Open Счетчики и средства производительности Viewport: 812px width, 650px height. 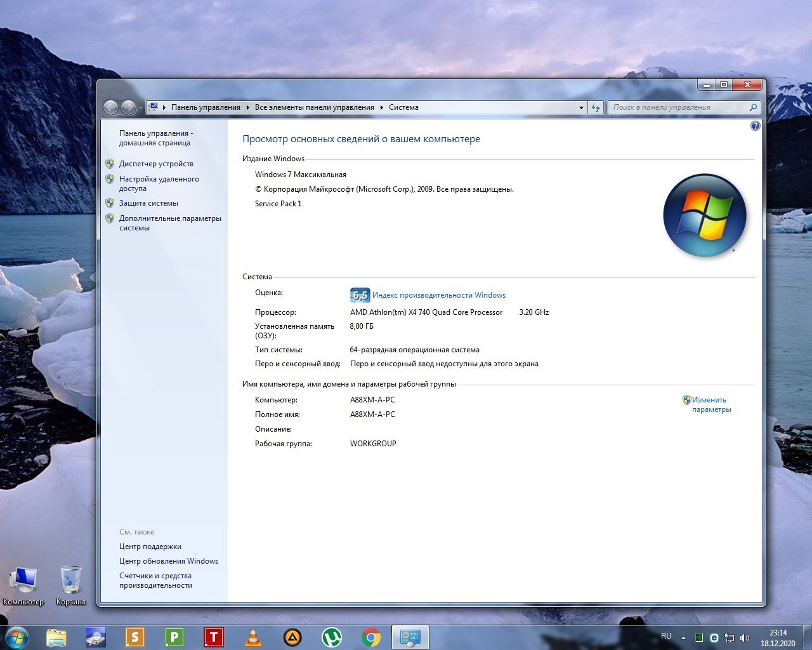tap(155, 580)
